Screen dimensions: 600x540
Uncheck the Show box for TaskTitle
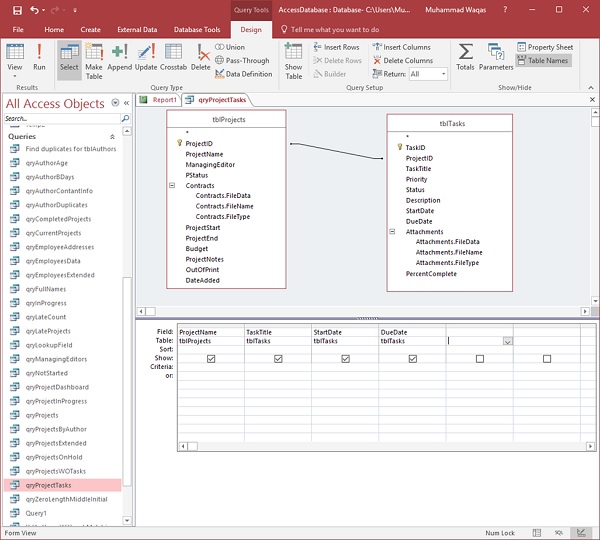click(278, 358)
